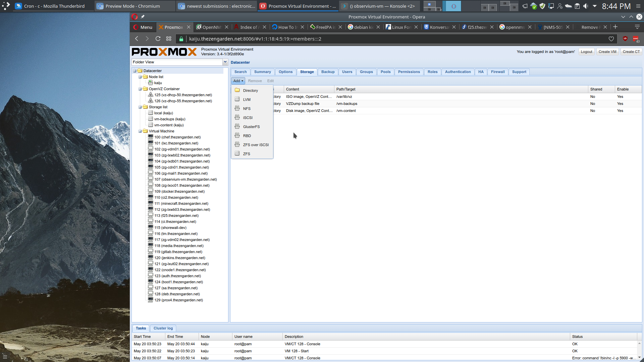Collapse the Datacenter tree node
This screenshot has width=644, height=362.
[x=135, y=71]
